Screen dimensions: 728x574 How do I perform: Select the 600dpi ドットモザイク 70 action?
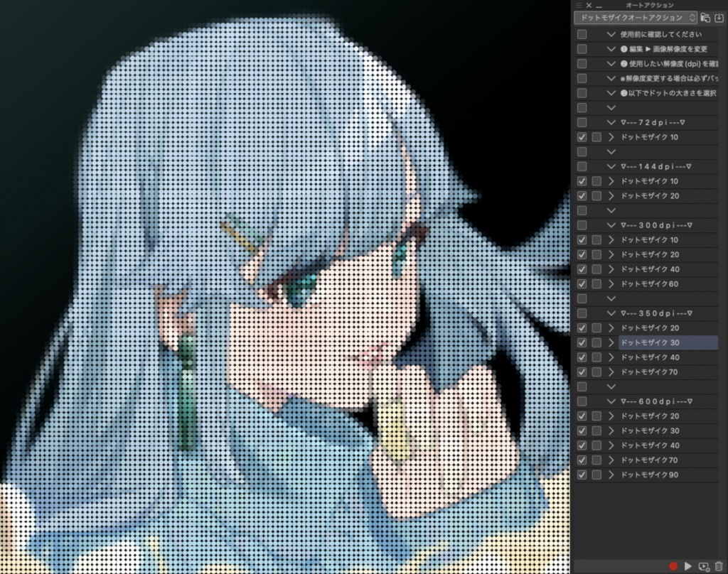click(649, 460)
